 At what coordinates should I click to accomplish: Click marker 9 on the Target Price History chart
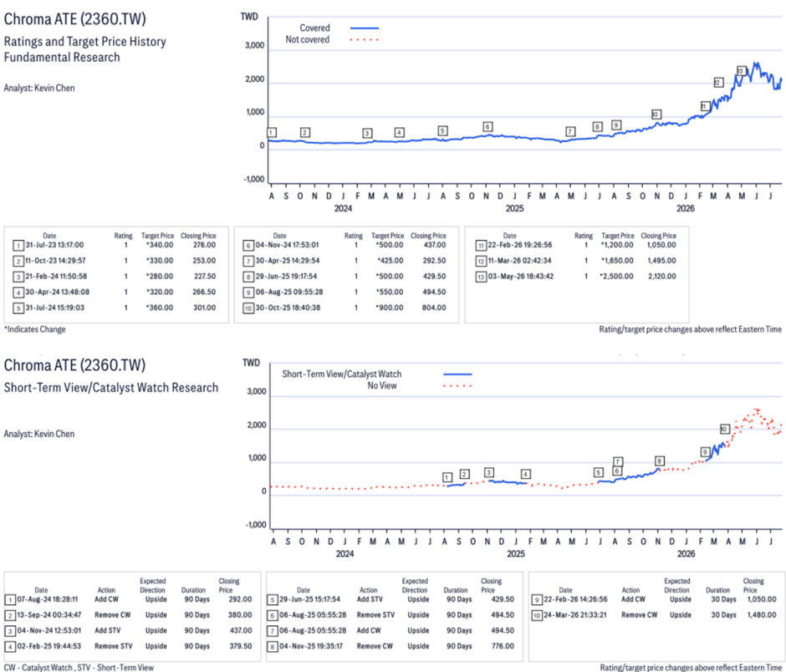[x=616, y=125]
